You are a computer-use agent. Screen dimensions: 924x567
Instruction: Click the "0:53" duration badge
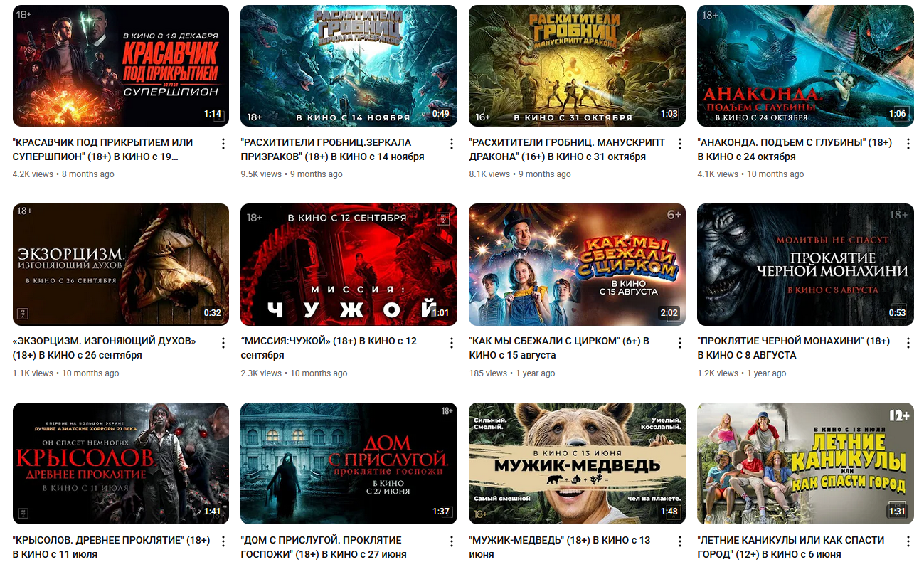tap(898, 313)
